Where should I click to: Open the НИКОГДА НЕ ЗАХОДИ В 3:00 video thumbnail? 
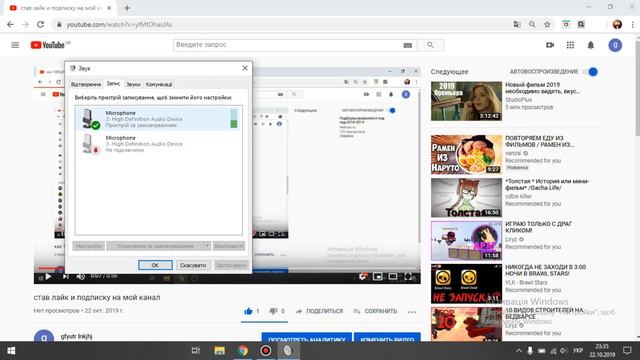click(x=466, y=284)
